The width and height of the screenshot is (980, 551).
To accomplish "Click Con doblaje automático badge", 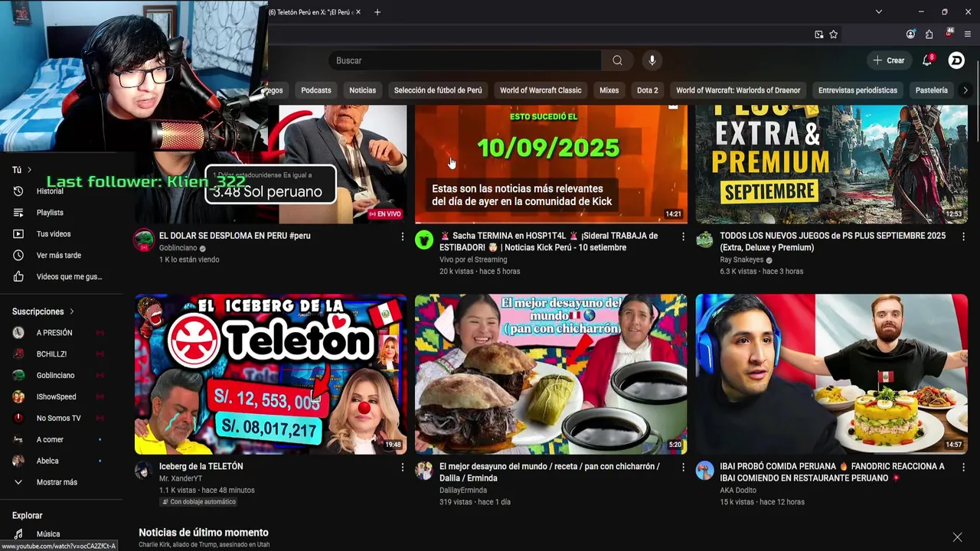I will (198, 502).
